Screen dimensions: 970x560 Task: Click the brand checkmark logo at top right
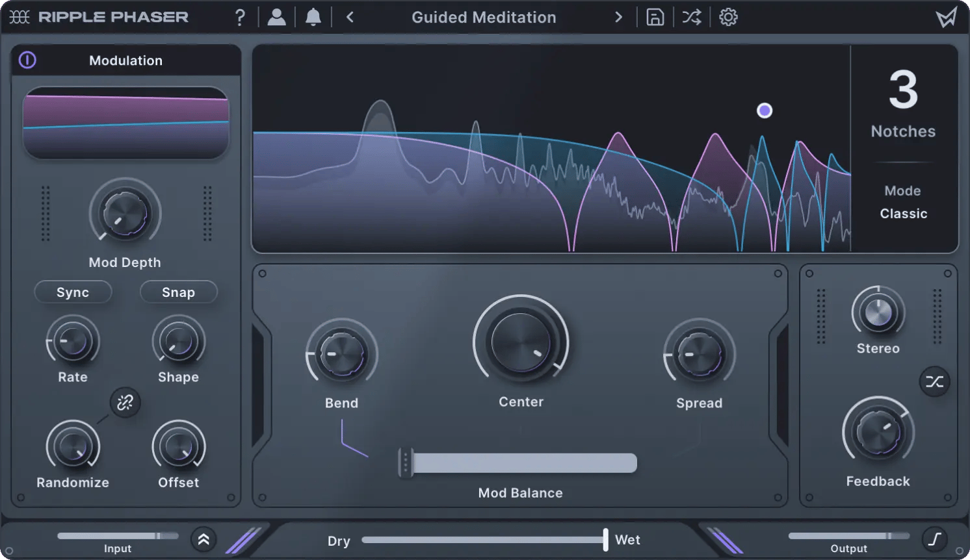(946, 17)
